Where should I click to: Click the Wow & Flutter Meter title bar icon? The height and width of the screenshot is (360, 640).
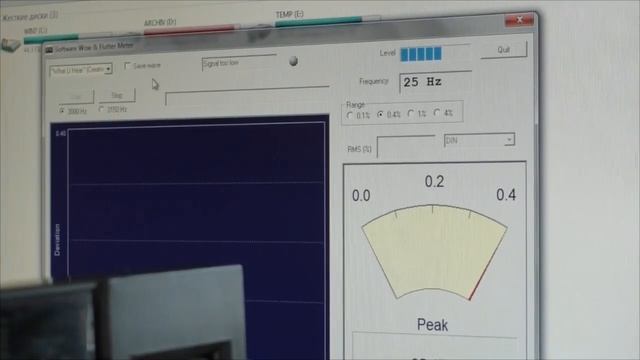(x=49, y=50)
